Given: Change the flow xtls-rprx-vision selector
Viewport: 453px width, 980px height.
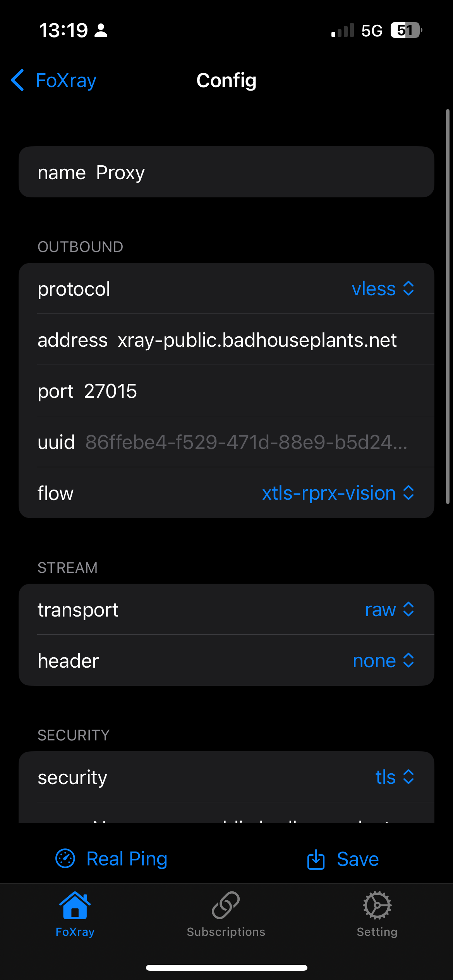Looking at the screenshot, I should (x=338, y=493).
